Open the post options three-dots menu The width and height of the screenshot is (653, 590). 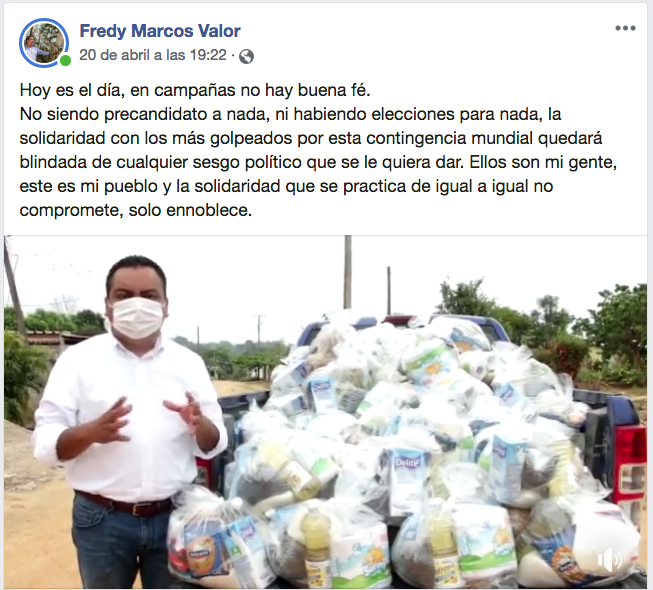(x=625, y=28)
